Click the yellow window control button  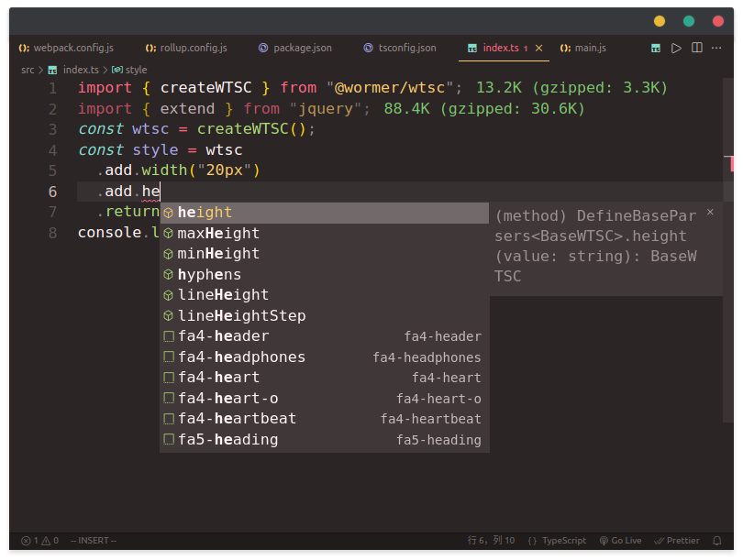[660, 21]
